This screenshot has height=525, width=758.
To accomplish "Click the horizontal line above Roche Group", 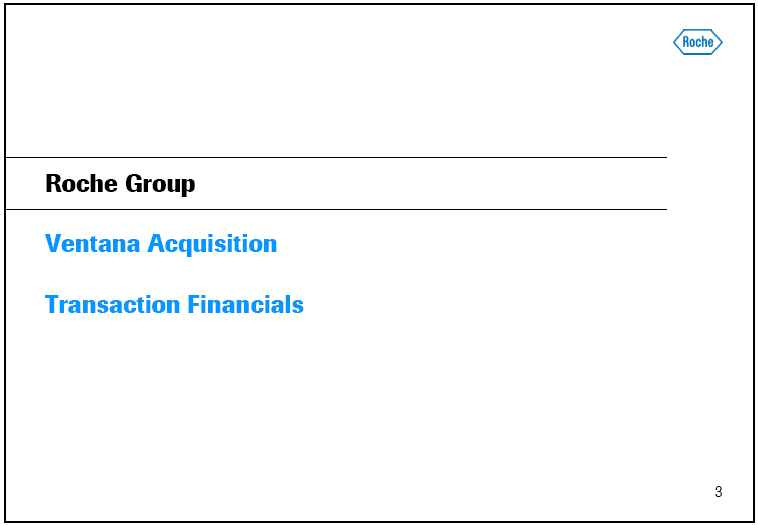I will coord(336,158).
